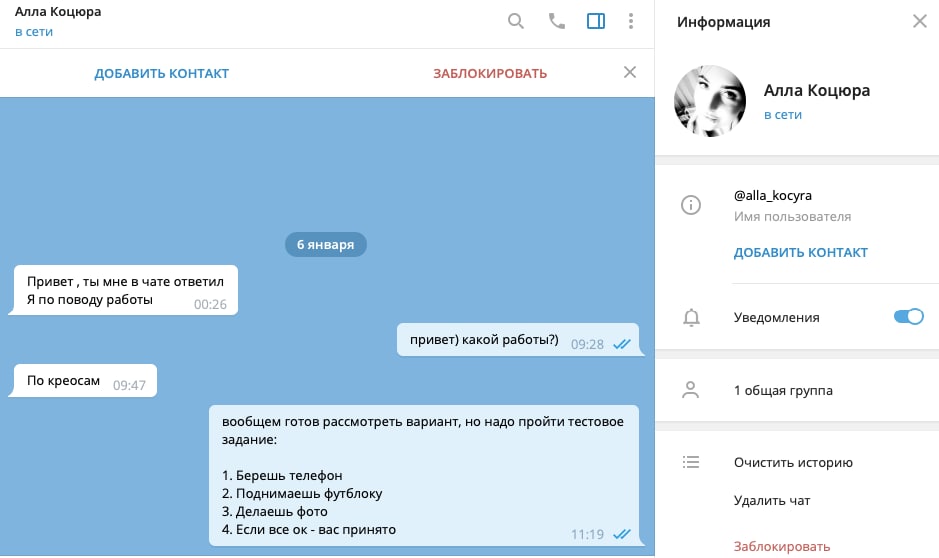Select the message "привет) какой работы?)"
This screenshot has height=558, width=939.
click(x=484, y=339)
